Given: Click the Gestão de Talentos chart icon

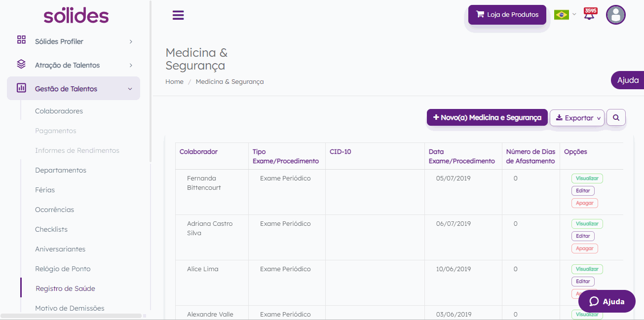Looking at the screenshot, I should tap(21, 88).
